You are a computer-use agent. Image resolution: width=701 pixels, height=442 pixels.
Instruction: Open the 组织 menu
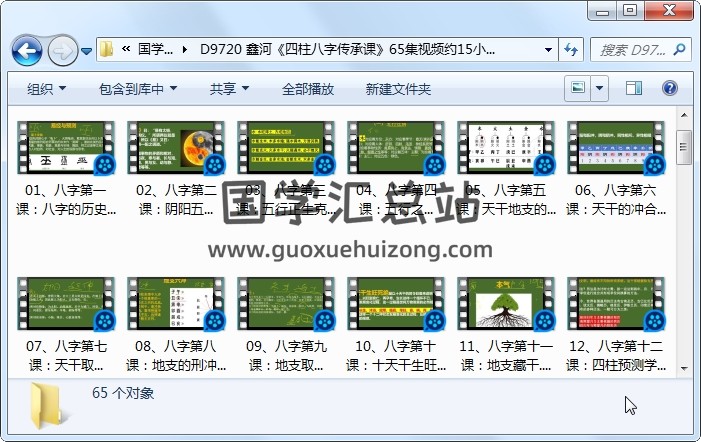(x=46, y=89)
